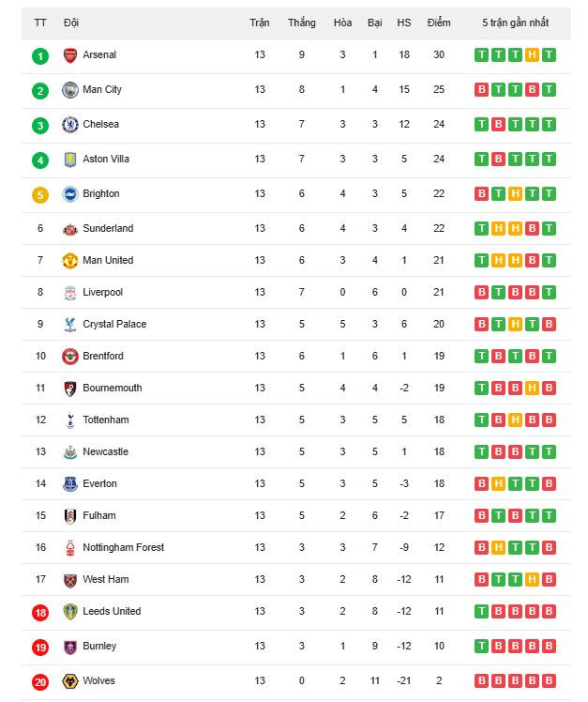
Task: Click the Thắng column header
Action: (x=302, y=23)
